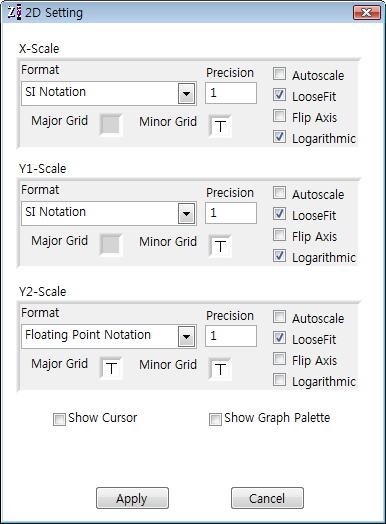Close the 2D Setting dialog
This screenshot has width=386, height=524.
click(x=367, y=13)
